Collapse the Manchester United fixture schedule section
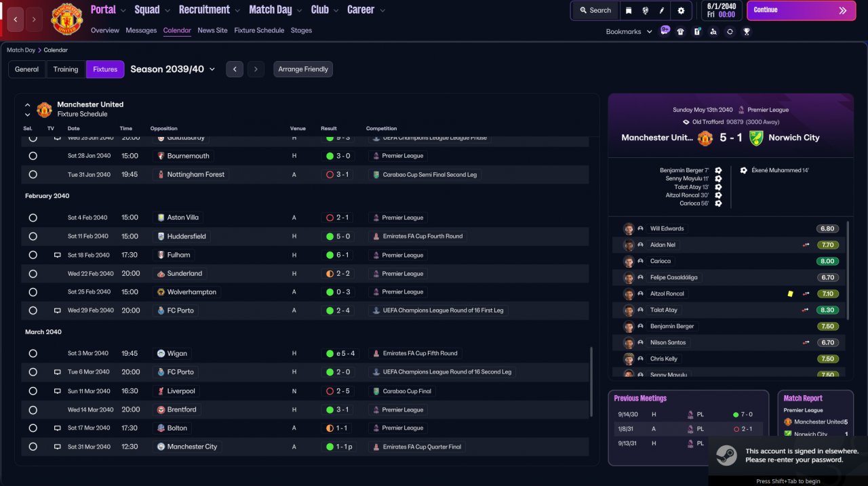The image size is (868, 486). [x=28, y=105]
